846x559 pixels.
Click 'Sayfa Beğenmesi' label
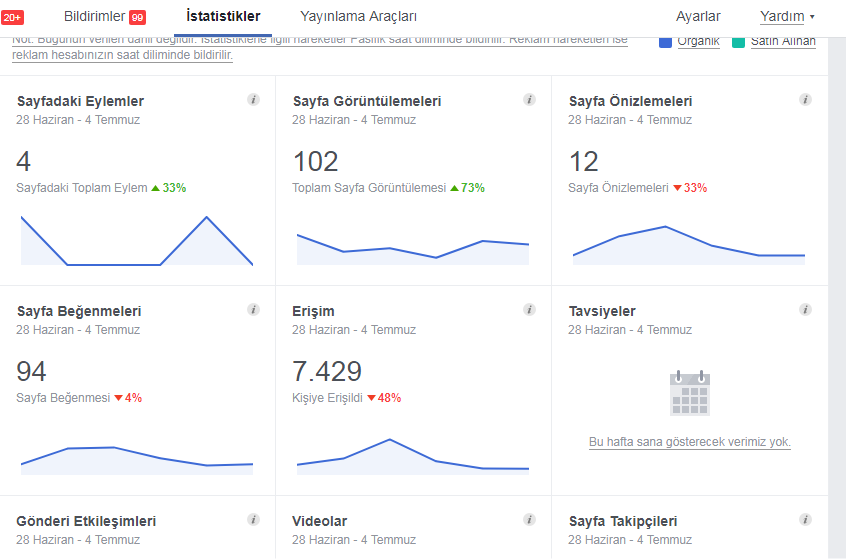pos(63,398)
